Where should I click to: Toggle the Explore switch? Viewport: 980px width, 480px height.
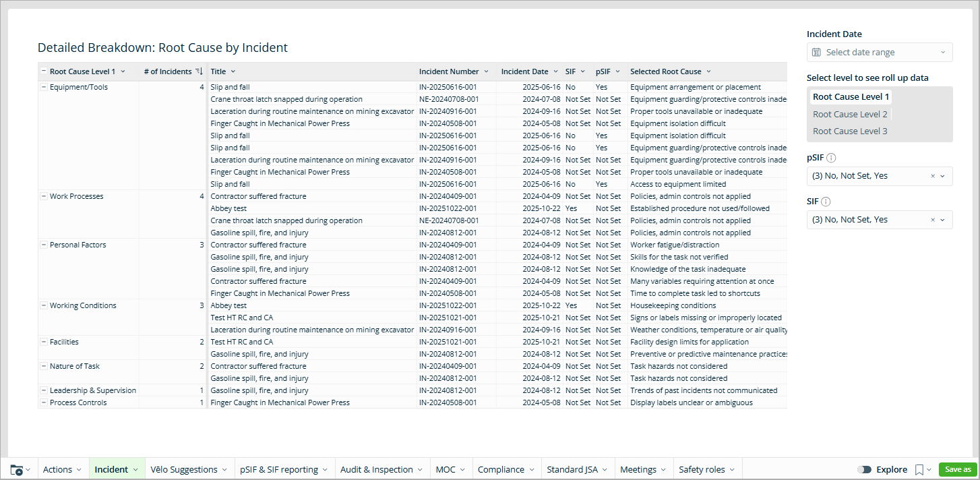pyautogui.click(x=864, y=470)
